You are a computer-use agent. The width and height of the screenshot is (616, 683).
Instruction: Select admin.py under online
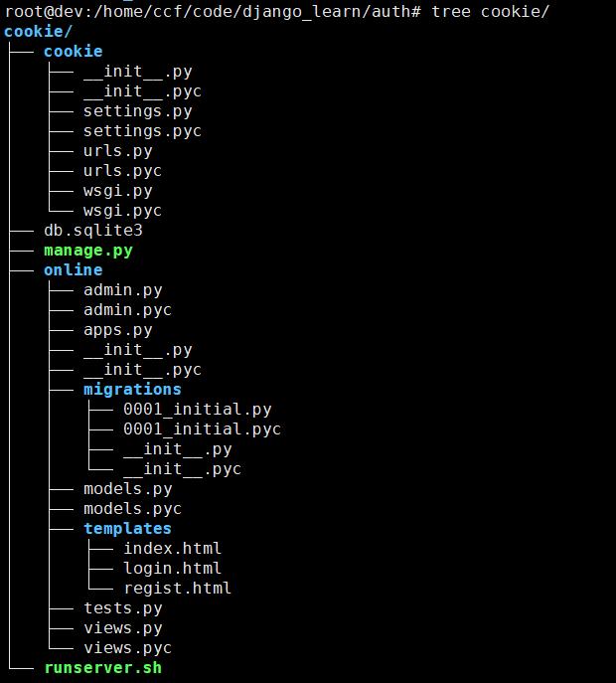tap(123, 290)
